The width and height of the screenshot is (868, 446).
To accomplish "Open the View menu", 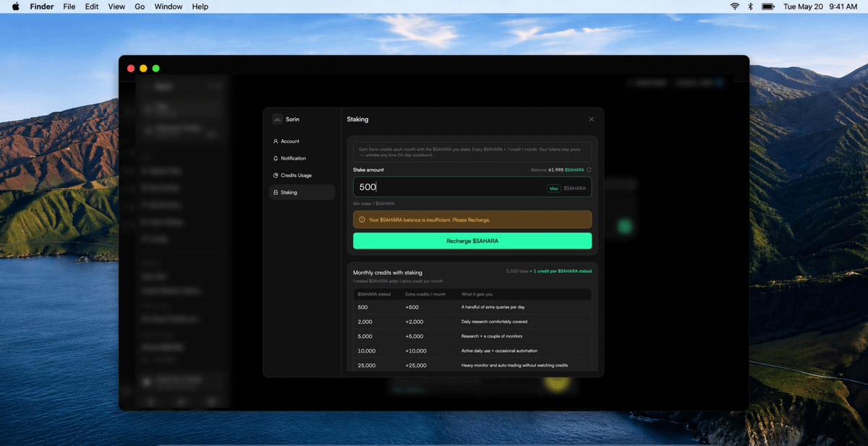I will [x=116, y=7].
